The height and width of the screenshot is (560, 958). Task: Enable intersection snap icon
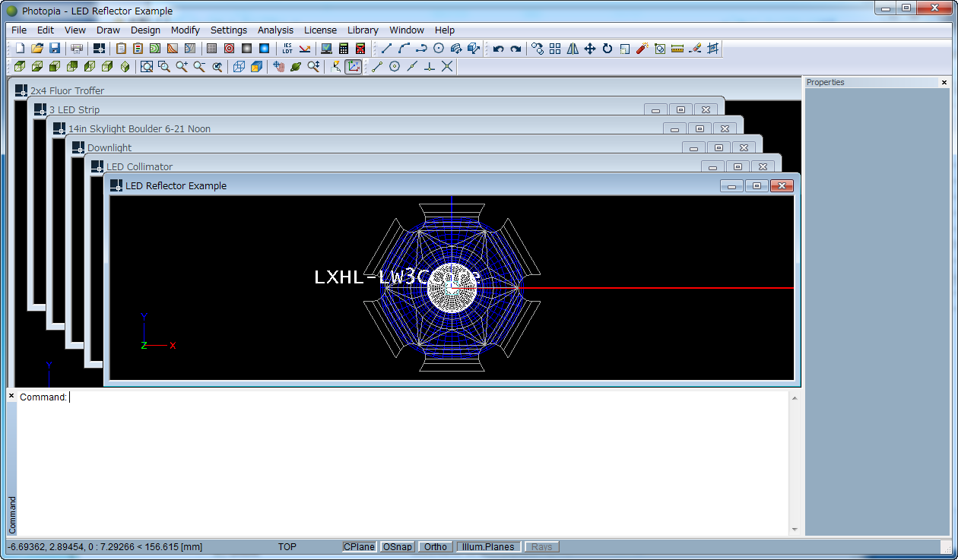[x=447, y=67]
